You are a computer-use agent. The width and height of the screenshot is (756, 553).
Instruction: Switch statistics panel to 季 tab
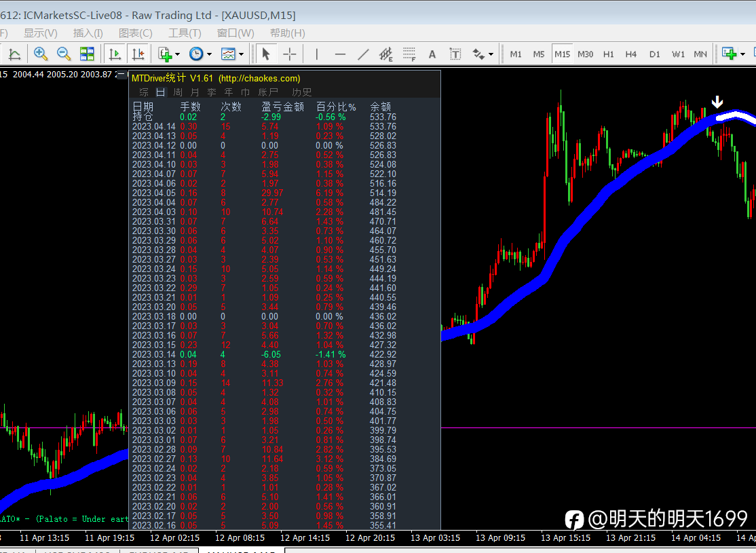[212, 92]
